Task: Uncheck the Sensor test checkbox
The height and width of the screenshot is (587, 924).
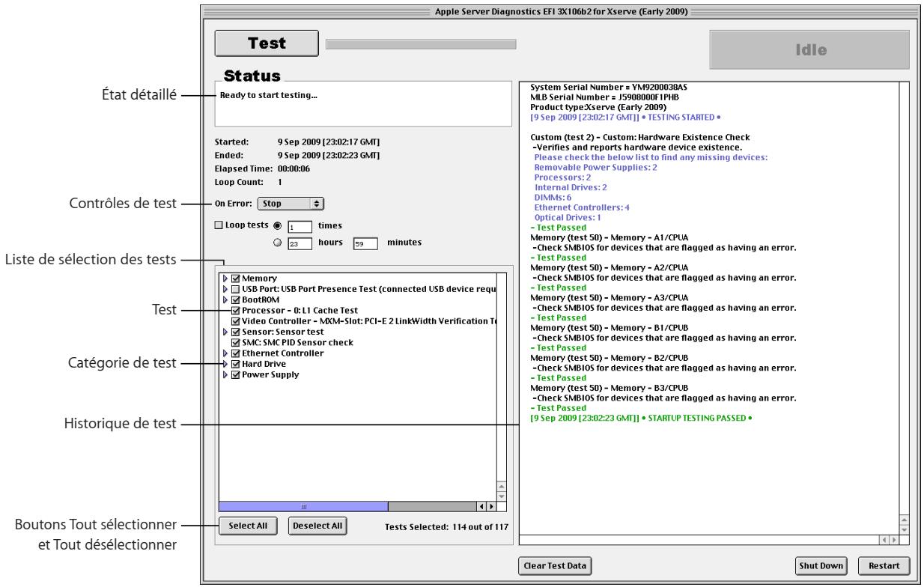Action: click(237, 332)
